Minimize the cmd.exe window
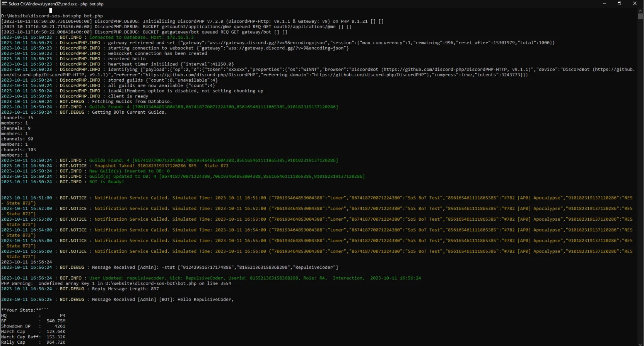The width and height of the screenshot is (644, 346). tap(604, 3)
